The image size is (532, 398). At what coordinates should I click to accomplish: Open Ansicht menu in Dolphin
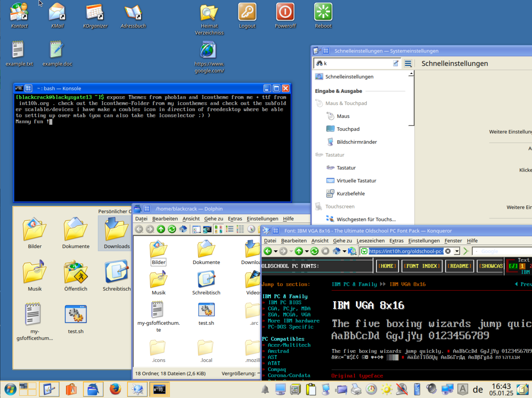[191, 219]
